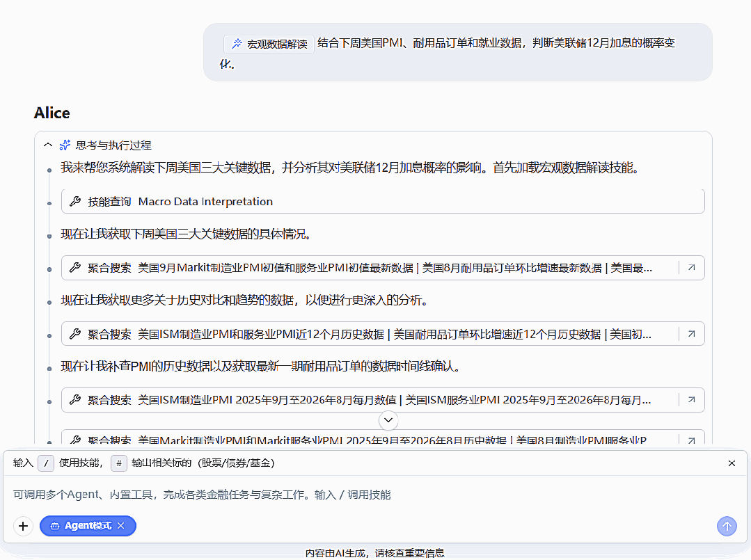The height and width of the screenshot is (560, 751).
Task: Remove Agent模式 with its X
Action: coord(121,525)
